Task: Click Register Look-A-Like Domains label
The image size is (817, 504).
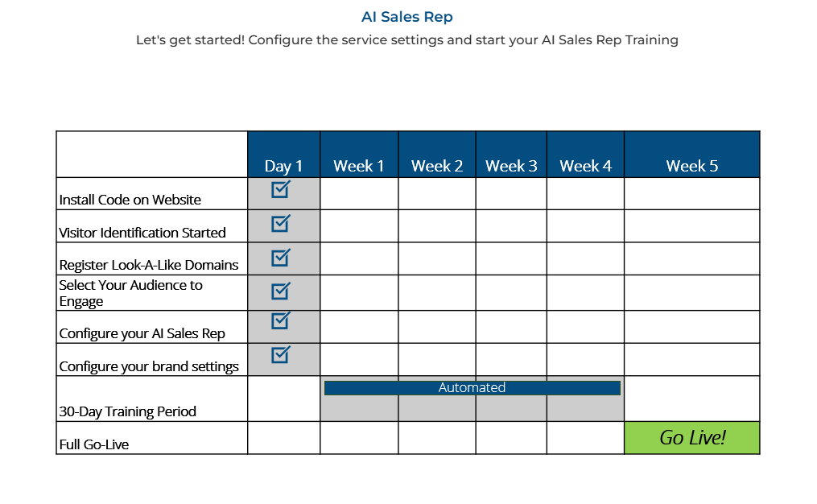Action: (148, 265)
